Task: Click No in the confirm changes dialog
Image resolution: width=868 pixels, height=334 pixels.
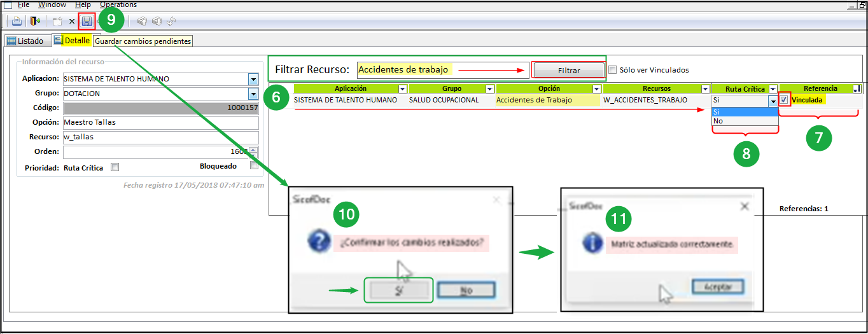Action: [x=466, y=290]
